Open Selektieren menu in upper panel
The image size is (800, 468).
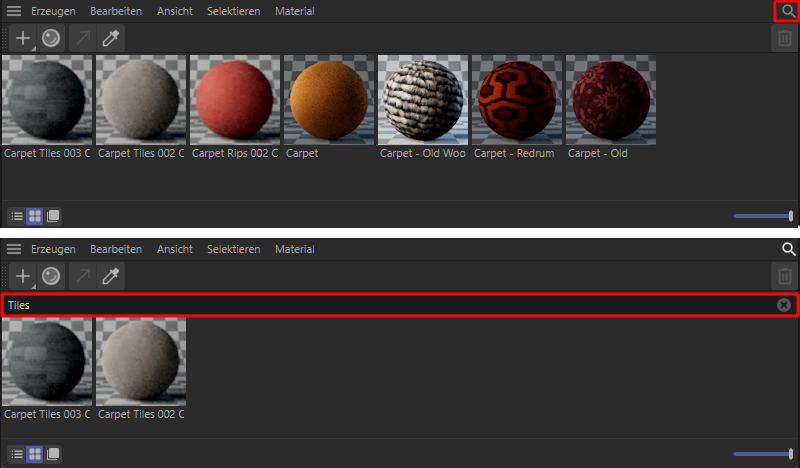(x=233, y=11)
